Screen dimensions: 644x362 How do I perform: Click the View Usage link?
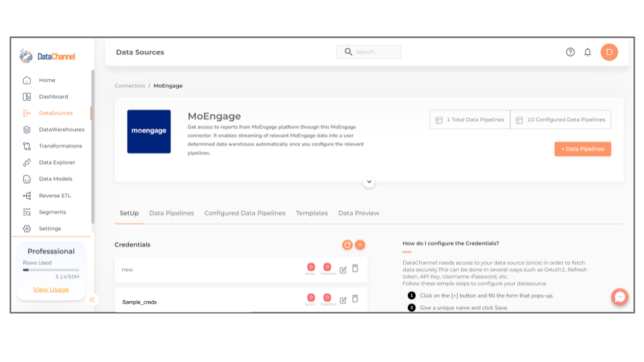[x=51, y=290]
